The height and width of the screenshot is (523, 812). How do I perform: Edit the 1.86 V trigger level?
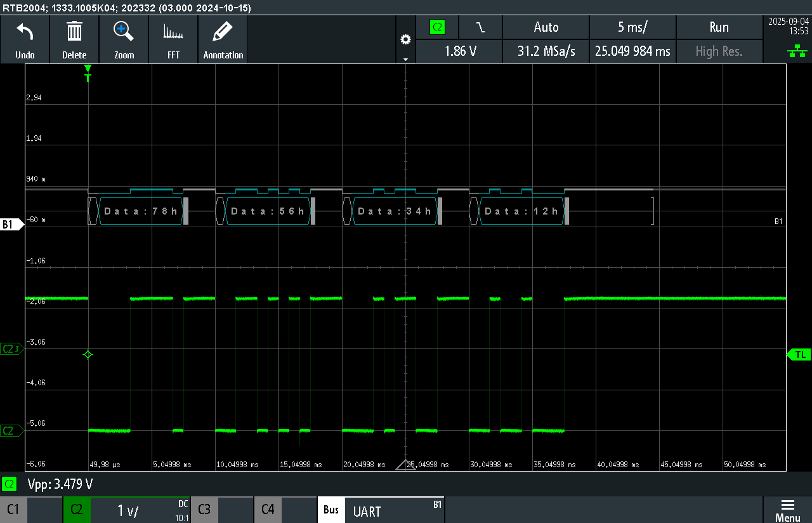tap(459, 51)
